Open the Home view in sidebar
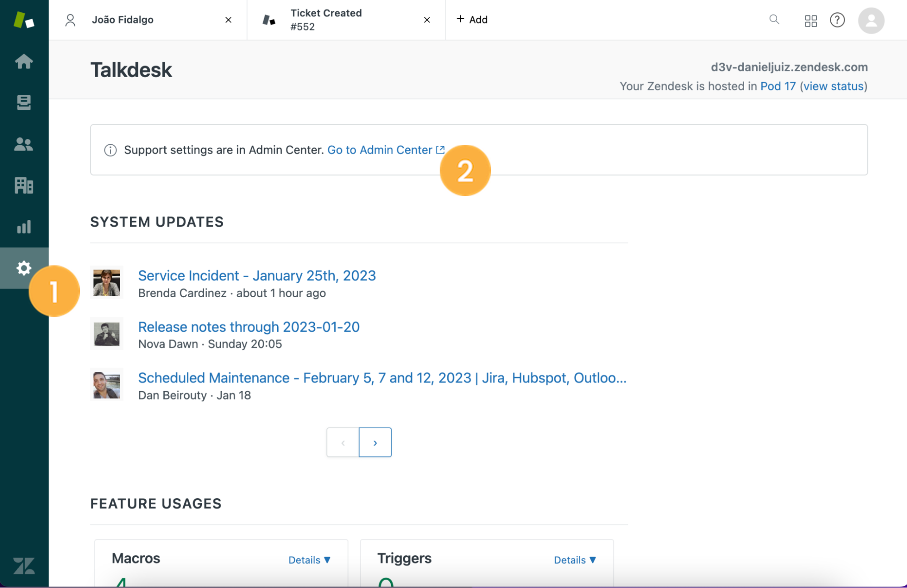The image size is (907, 588). (24, 61)
